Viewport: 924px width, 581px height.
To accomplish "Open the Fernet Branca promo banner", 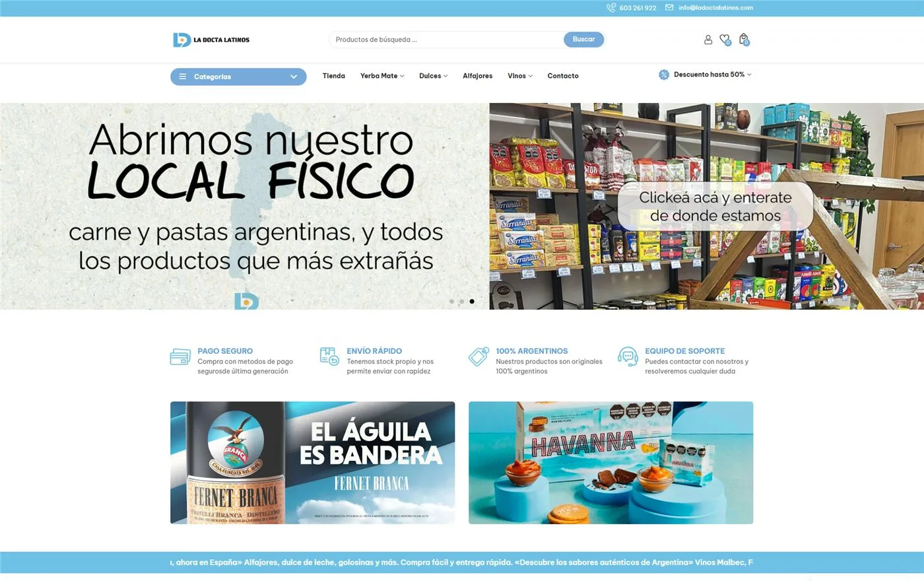I will [x=312, y=463].
